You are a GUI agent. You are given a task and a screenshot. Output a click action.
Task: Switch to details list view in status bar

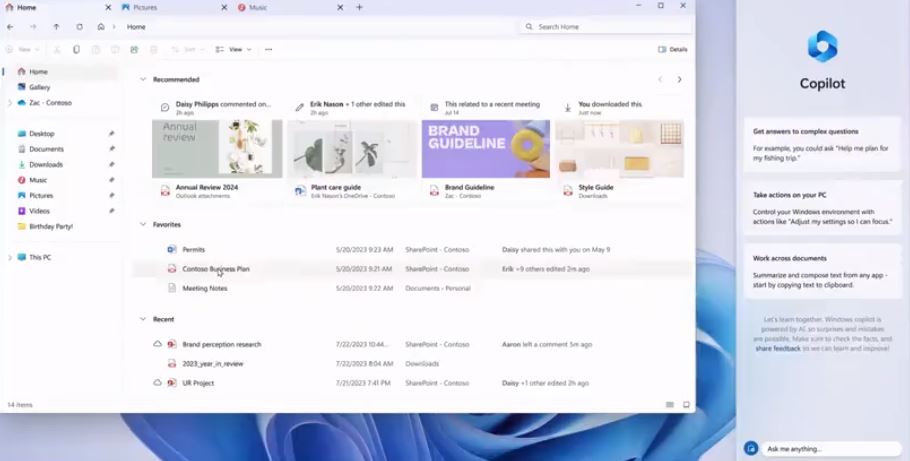pyautogui.click(x=670, y=405)
